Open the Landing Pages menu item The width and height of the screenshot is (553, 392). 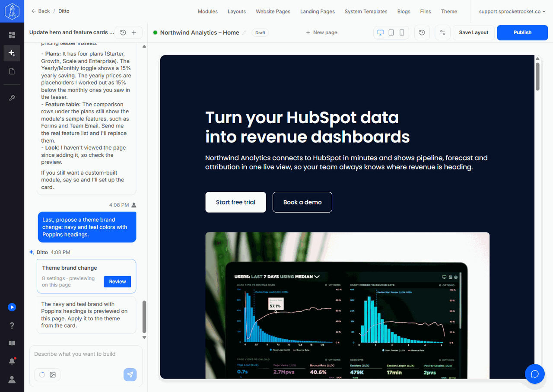(318, 12)
